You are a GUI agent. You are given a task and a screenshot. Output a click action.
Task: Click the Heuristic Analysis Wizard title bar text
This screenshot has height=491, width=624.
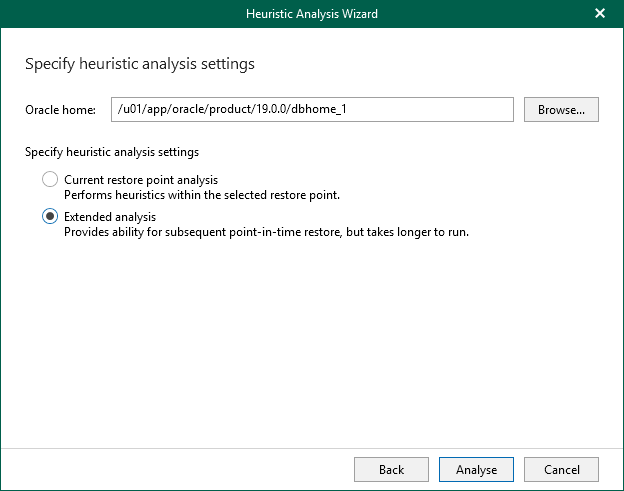point(311,14)
